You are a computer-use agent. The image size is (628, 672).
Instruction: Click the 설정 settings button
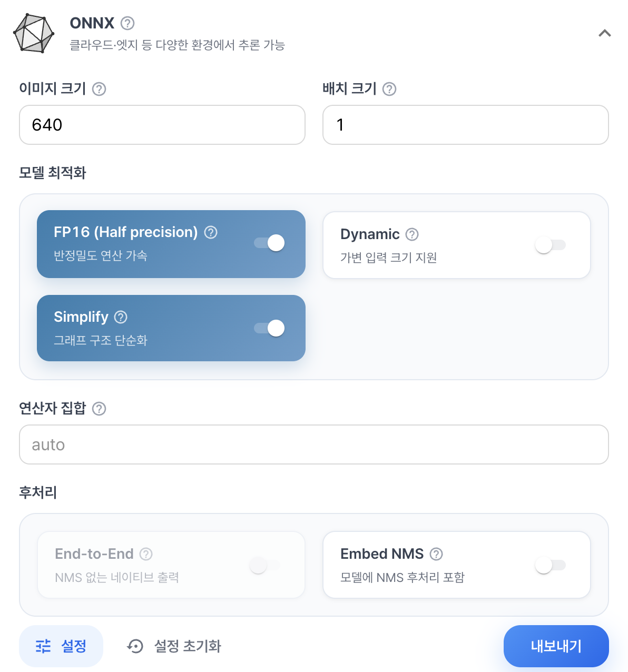point(61,646)
